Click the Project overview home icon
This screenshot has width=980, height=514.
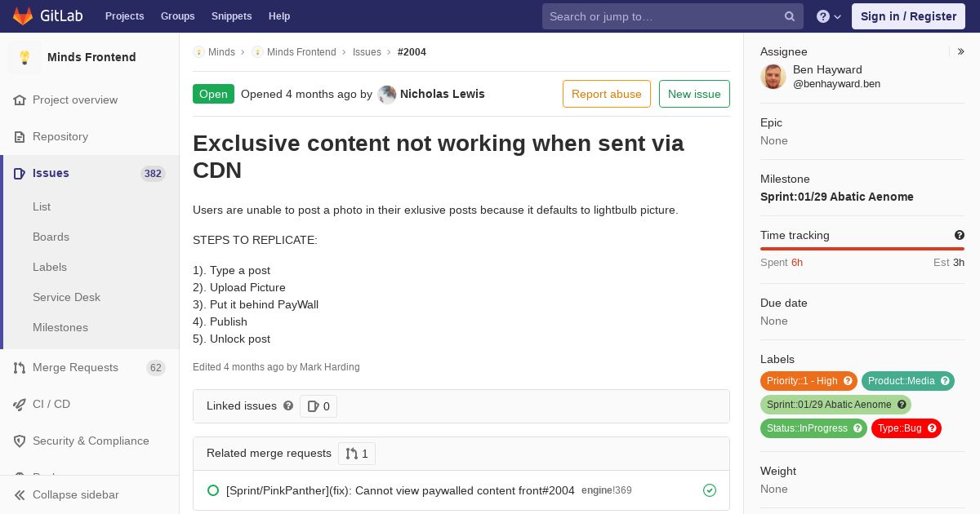20,100
